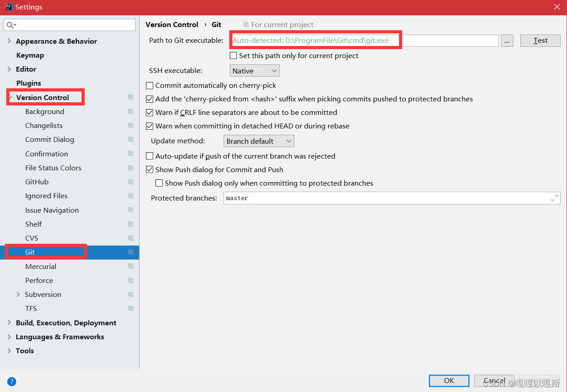The height and width of the screenshot is (392, 567).
Task: Click the project-level icon beside TFS
Action: (131, 308)
